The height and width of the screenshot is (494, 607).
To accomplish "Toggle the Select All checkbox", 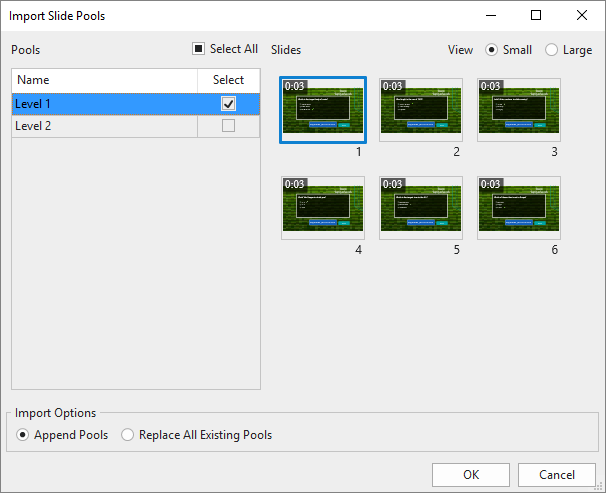I will pyautogui.click(x=198, y=49).
